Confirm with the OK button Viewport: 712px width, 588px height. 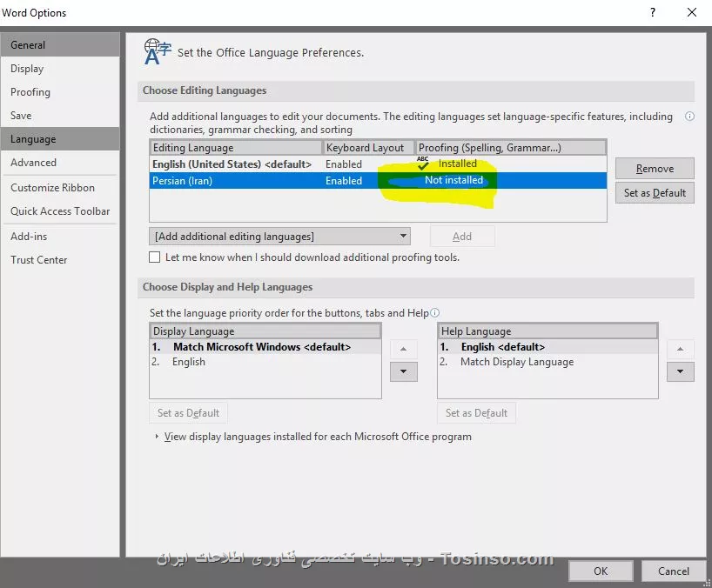(x=601, y=571)
